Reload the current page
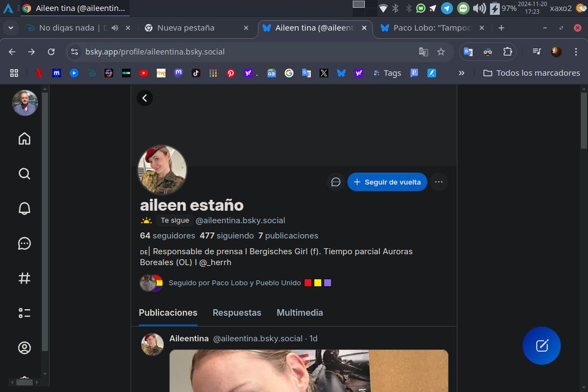The width and height of the screenshot is (588, 392). pyautogui.click(x=51, y=52)
